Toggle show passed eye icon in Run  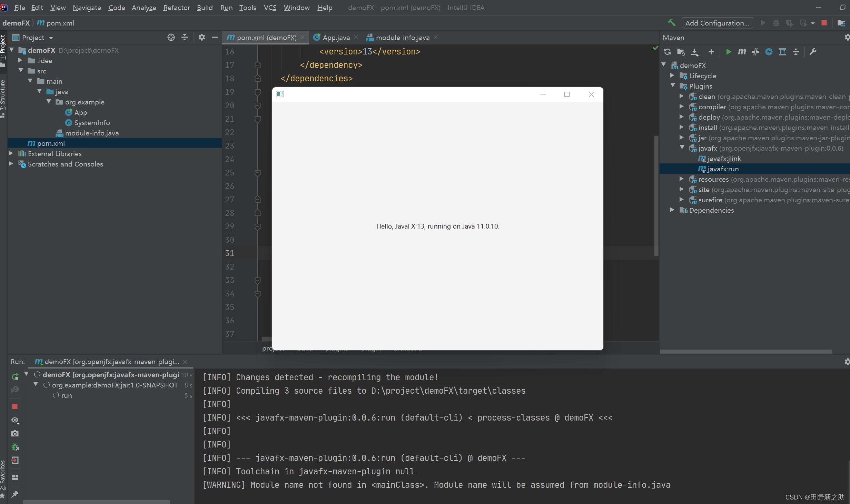tap(15, 420)
